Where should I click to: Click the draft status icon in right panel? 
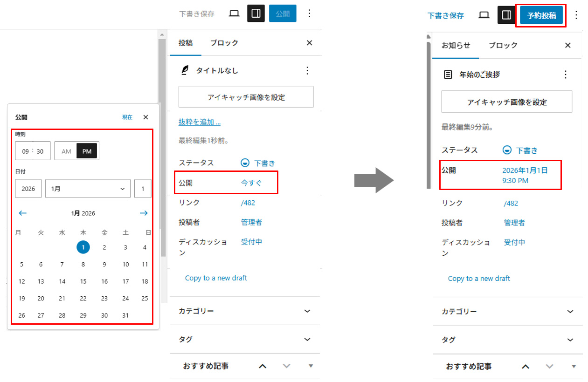point(507,150)
